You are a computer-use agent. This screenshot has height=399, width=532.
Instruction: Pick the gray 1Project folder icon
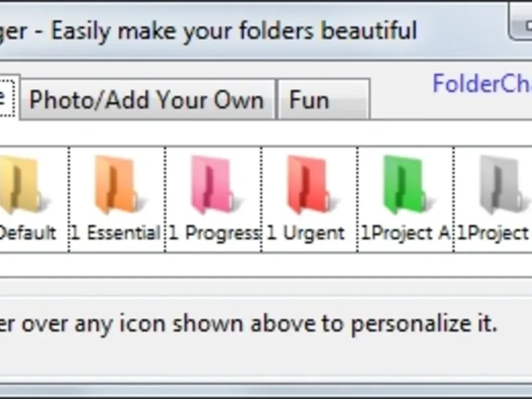click(x=500, y=185)
